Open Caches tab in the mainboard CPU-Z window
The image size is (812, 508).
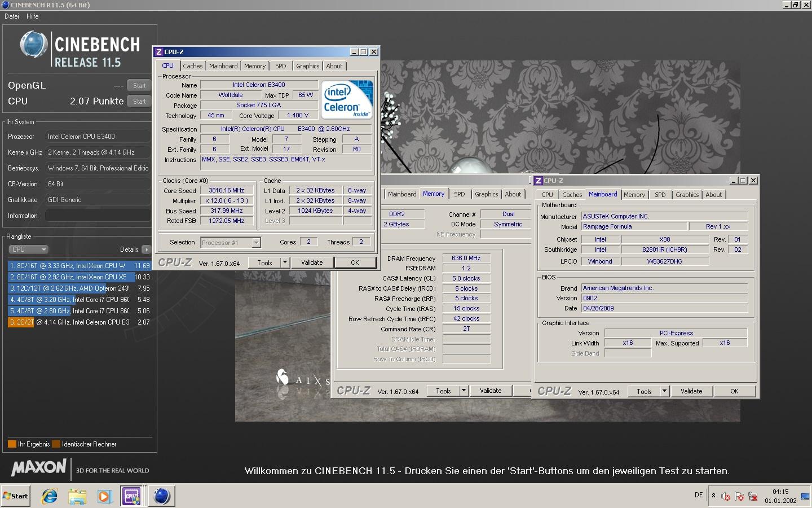tap(572, 195)
